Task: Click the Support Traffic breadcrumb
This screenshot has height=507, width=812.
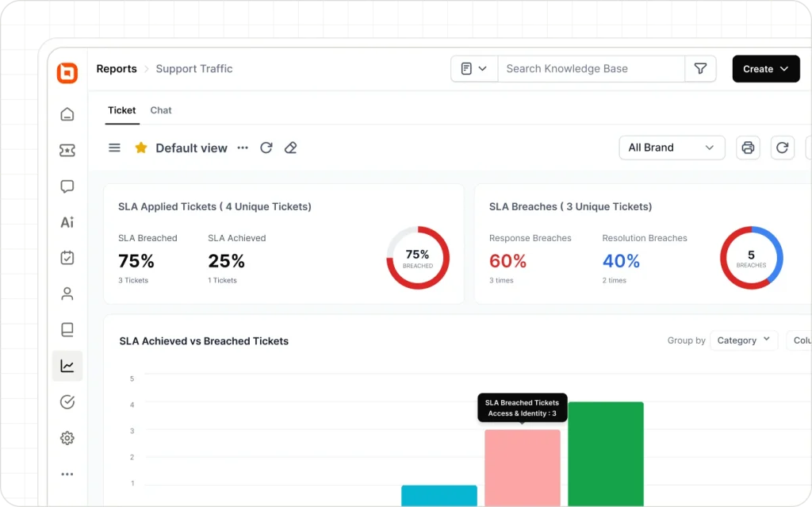Action: (x=194, y=68)
